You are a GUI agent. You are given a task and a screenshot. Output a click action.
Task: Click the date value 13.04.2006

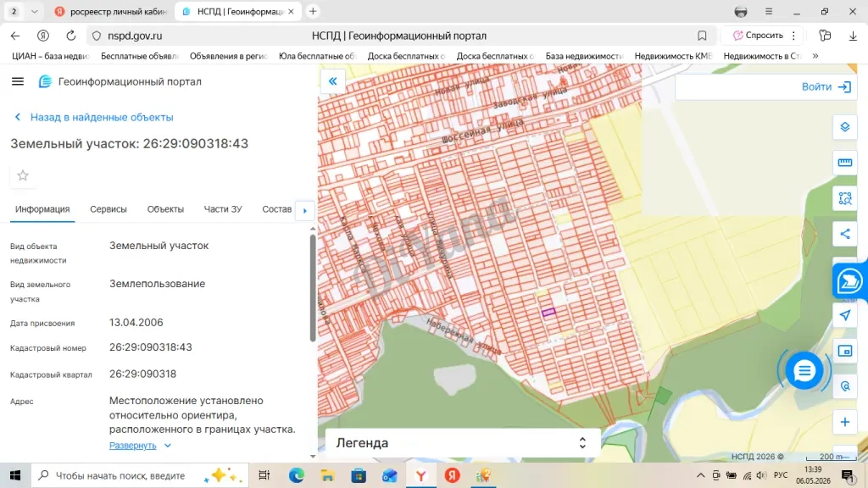click(x=136, y=323)
